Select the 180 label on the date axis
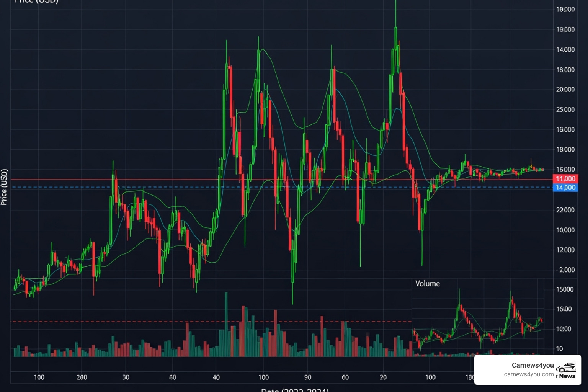The width and height of the screenshot is (588, 392). 469,377
